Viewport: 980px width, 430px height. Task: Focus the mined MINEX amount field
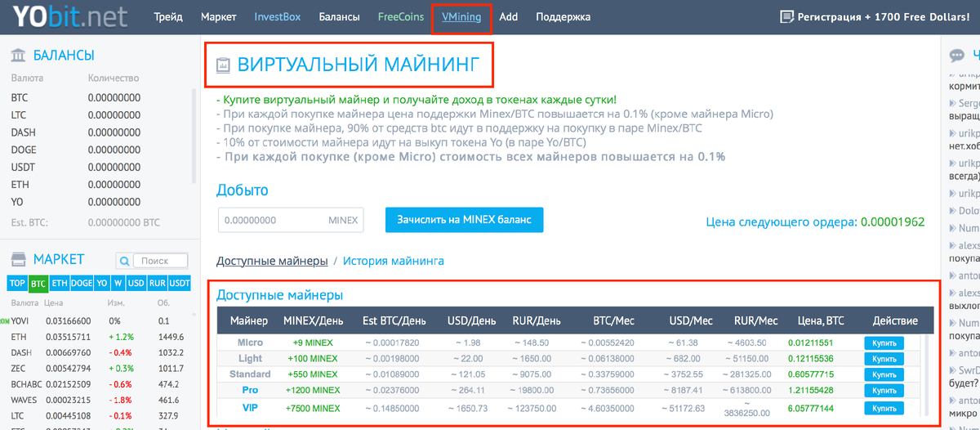[291, 220]
